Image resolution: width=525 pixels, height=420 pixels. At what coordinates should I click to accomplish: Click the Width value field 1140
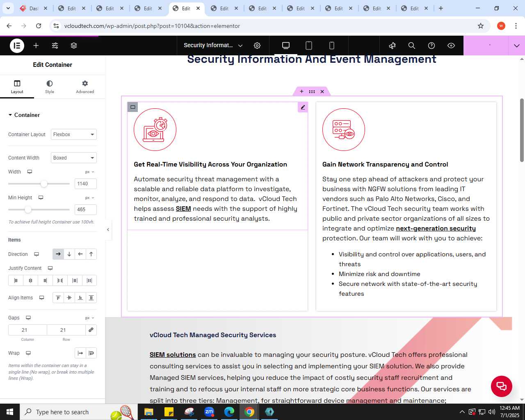(86, 184)
